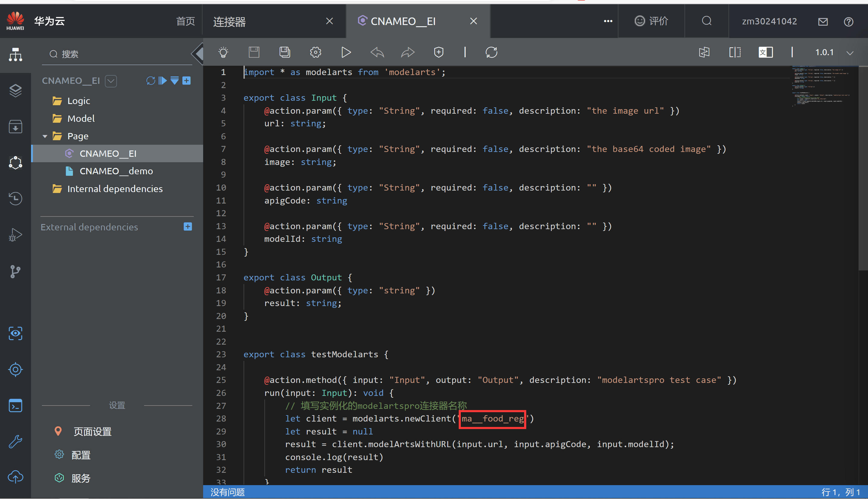Viewport: 868px width, 499px height.
Task: Click the shield plus icon
Action: (439, 52)
